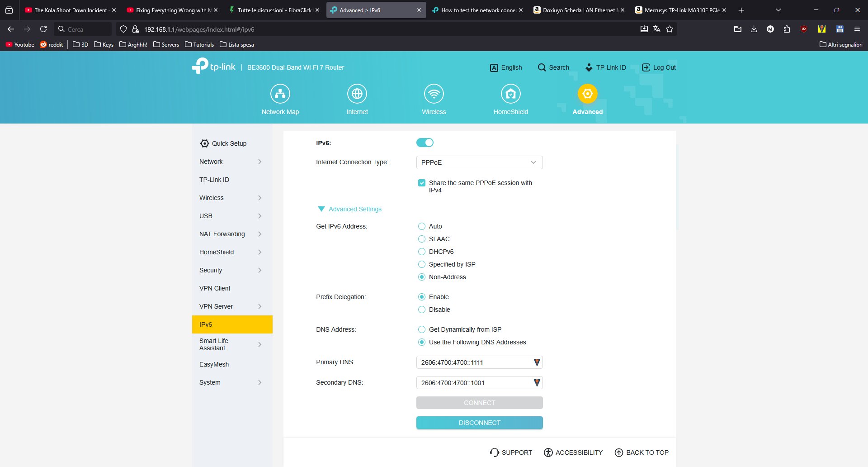Uncheck Share the same PPPoE session checkbox
Screen dimensions: 868x467
(422, 183)
